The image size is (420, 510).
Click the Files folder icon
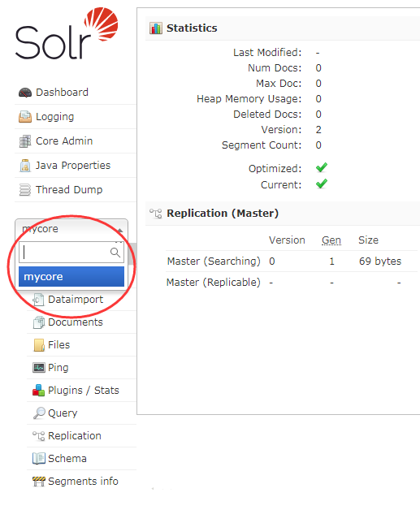coord(39,345)
